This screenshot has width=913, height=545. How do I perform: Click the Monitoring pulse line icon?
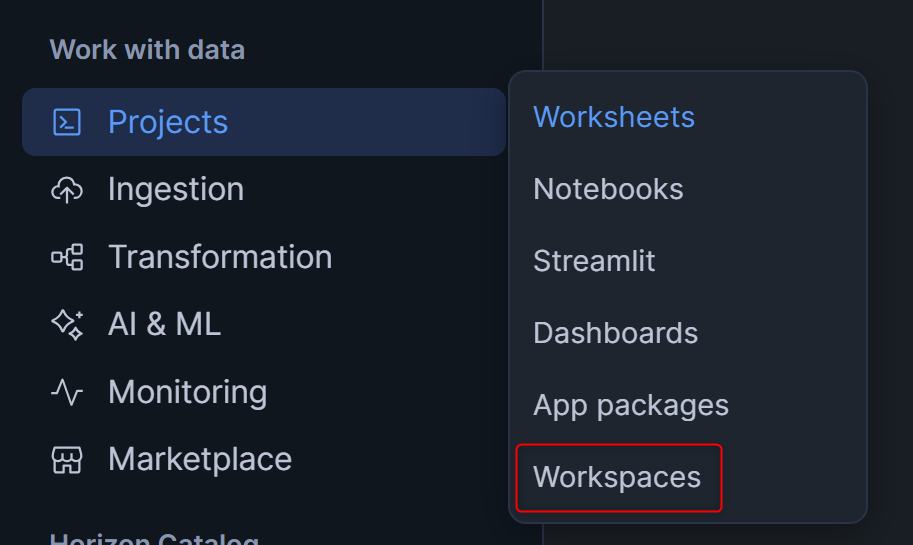pos(67,392)
